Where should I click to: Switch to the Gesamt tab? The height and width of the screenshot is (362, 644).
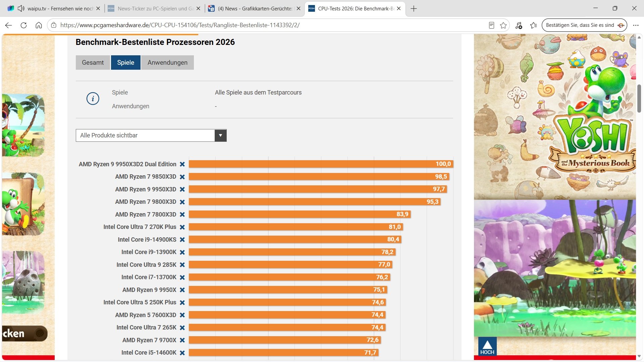coord(93,63)
